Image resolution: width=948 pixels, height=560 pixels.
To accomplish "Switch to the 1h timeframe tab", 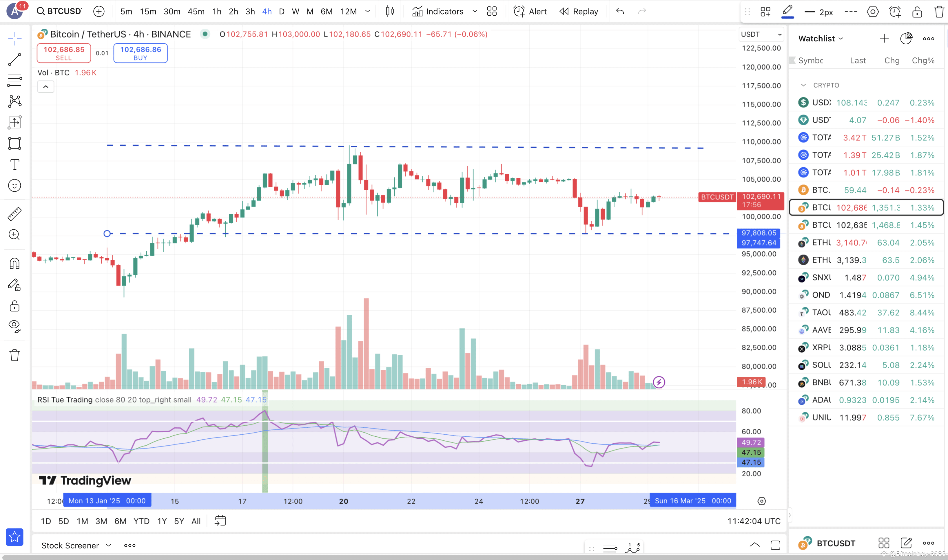I will coord(217,11).
